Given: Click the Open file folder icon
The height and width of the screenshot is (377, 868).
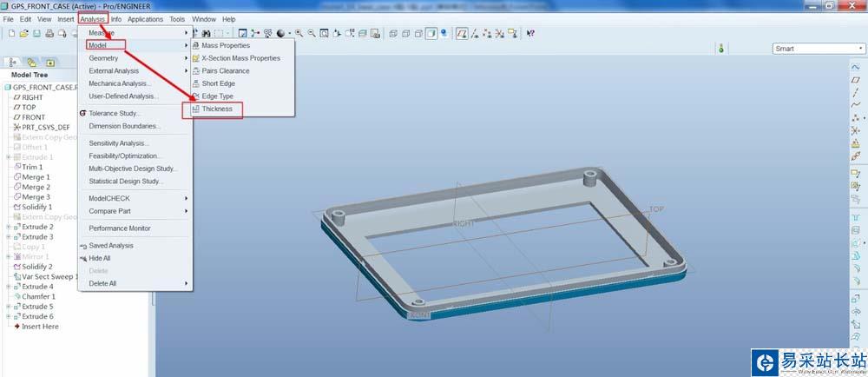Looking at the screenshot, I should (x=23, y=33).
